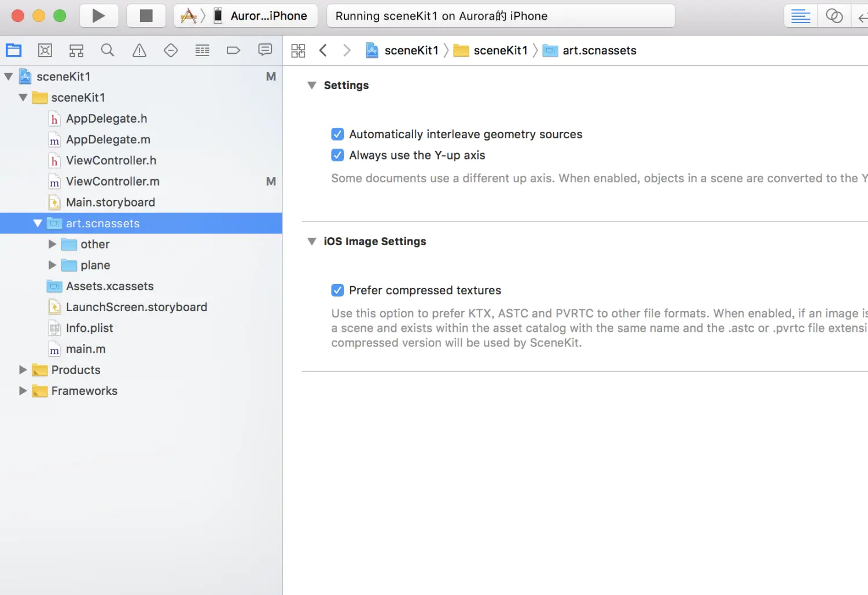Click the Running sceneKit1 activity status bar
The width and height of the screenshot is (868, 595).
coord(501,16)
